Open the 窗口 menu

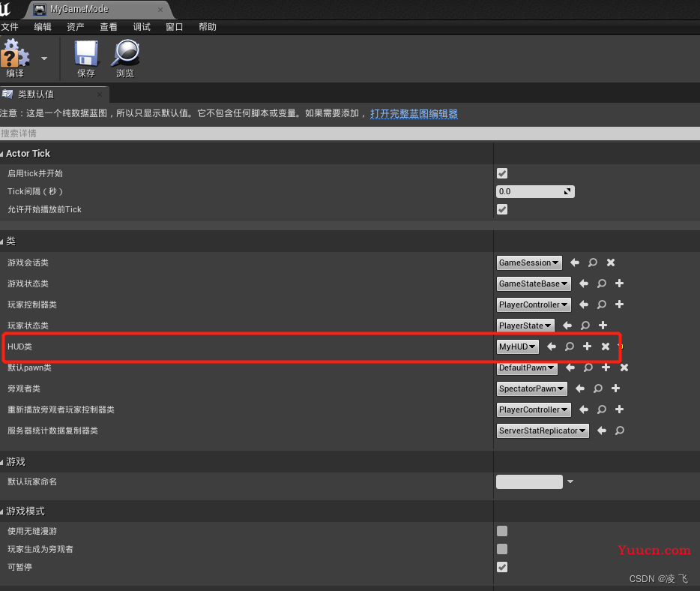175,27
